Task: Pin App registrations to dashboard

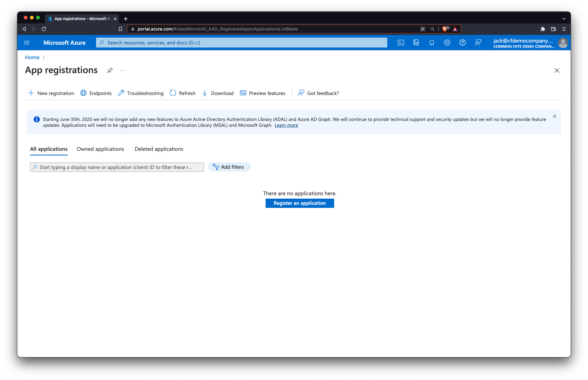Action: 110,70
